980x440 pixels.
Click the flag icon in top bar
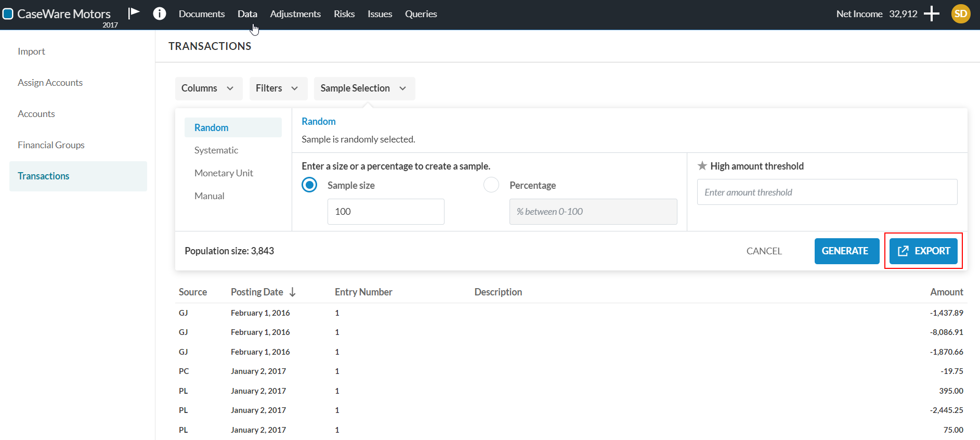pyautogui.click(x=134, y=13)
